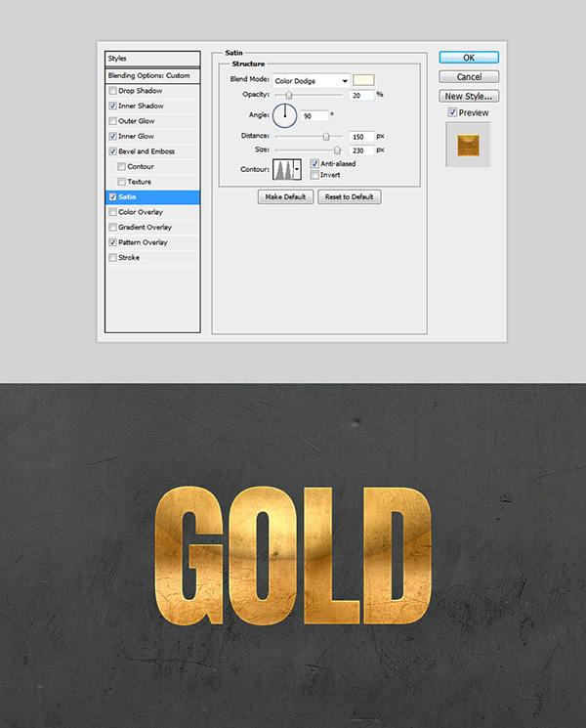Select the Gradient Overlay style entry

coord(143,228)
